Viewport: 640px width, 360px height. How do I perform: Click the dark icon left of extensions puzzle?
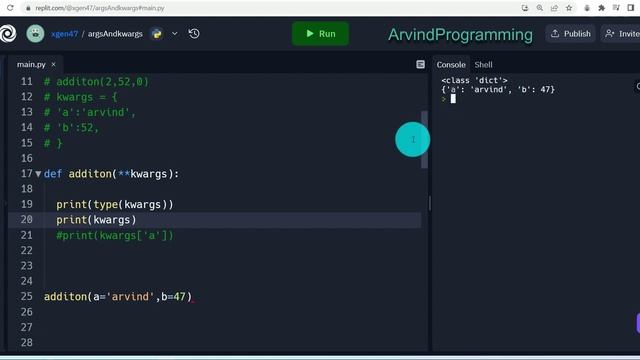[x=587, y=8]
